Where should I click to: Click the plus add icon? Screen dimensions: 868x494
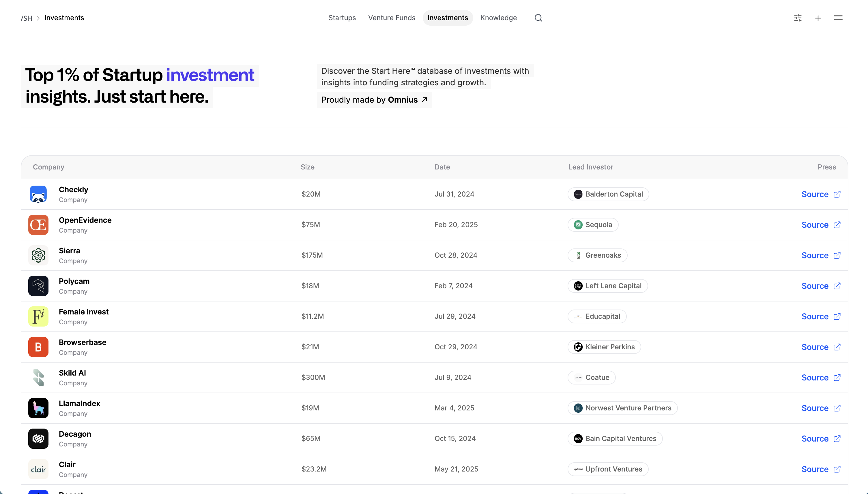click(x=818, y=18)
